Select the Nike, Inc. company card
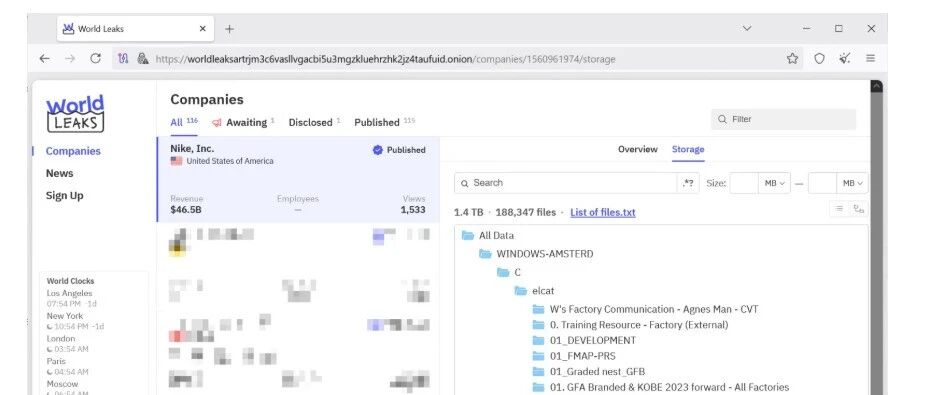The image size is (930, 395). (298, 179)
